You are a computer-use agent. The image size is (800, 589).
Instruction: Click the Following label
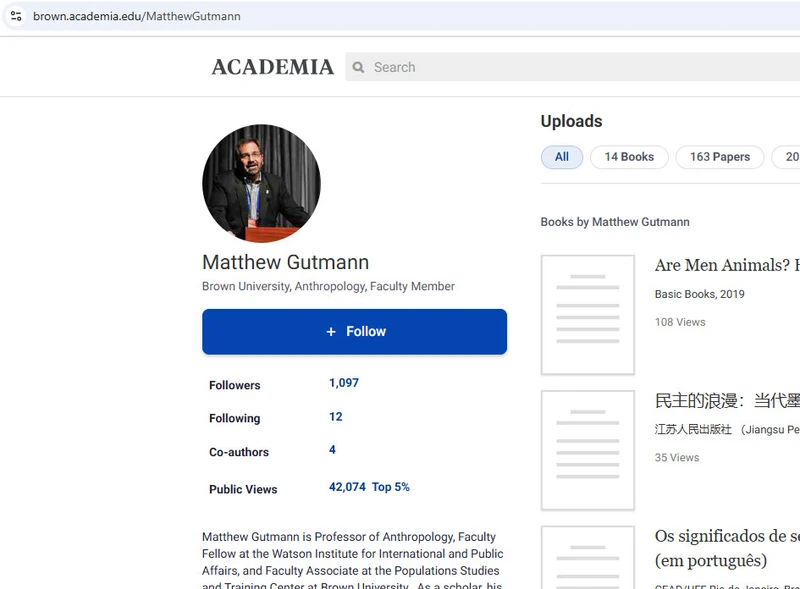pyautogui.click(x=235, y=419)
